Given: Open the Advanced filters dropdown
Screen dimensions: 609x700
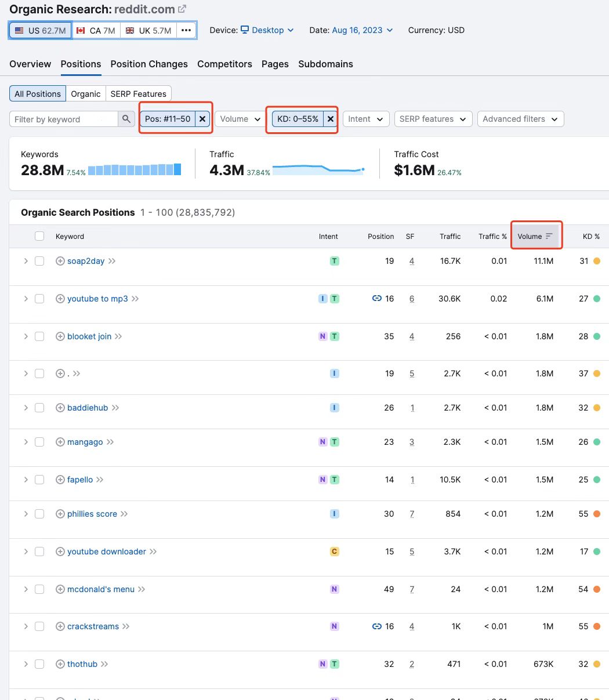Looking at the screenshot, I should pos(521,119).
